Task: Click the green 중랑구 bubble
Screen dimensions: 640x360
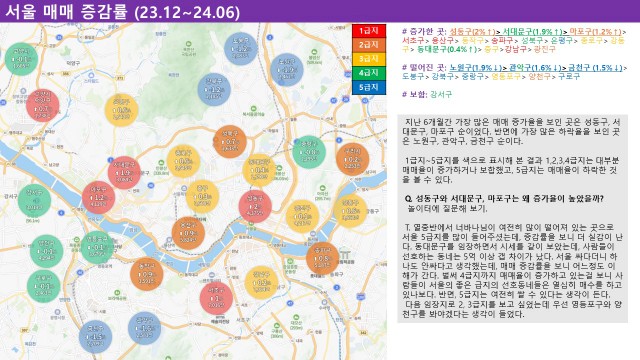Action: (309, 152)
